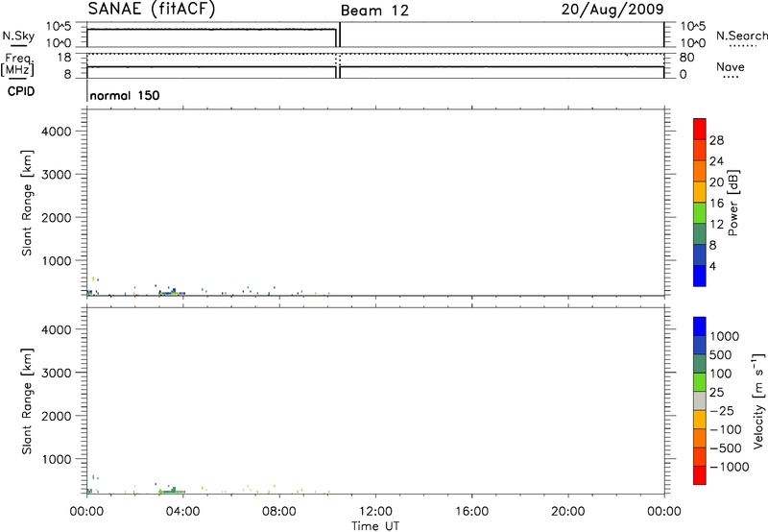The height and width of the screenshot is (532, 768).
Task: Select the "16" power colorbar label
Action: tap(716, 204)
